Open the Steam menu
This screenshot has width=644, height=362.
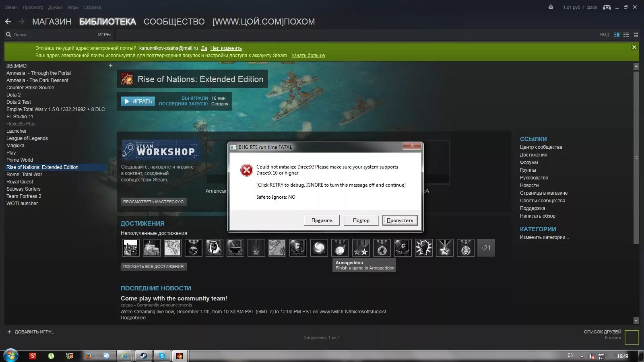point(11,7)
